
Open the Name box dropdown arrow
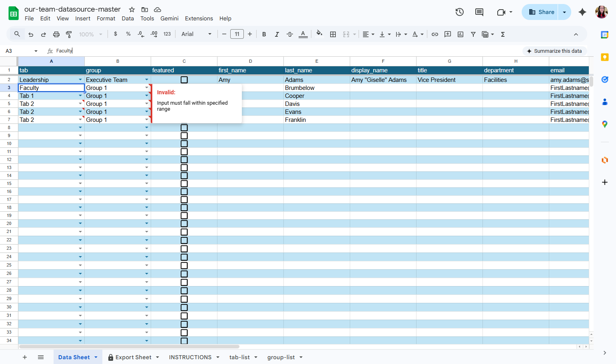pyautogui.click(x=36, y=51)
